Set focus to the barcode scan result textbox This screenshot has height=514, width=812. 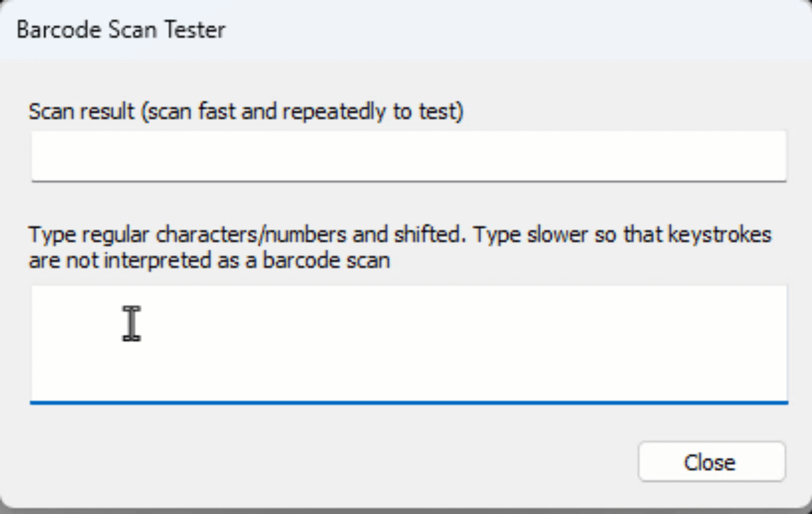tap(409, 156)
